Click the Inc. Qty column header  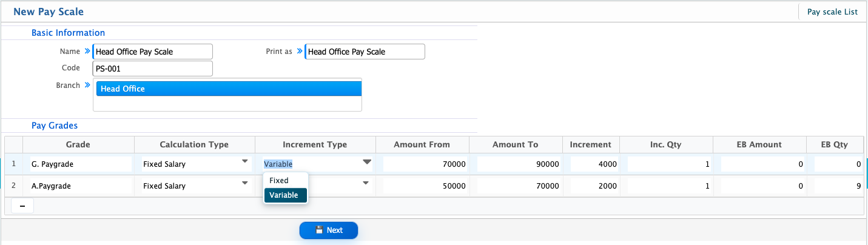pyautogui.click(x=666, y=144)
